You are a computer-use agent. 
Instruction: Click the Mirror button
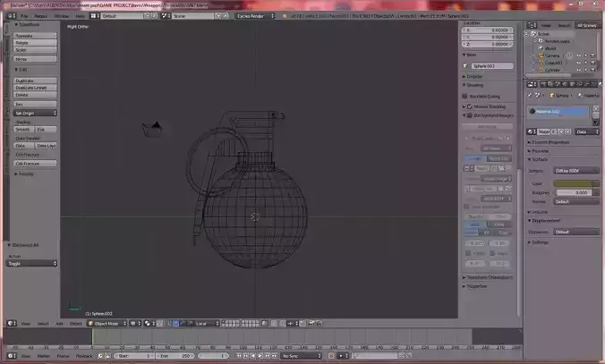point(35,59)
